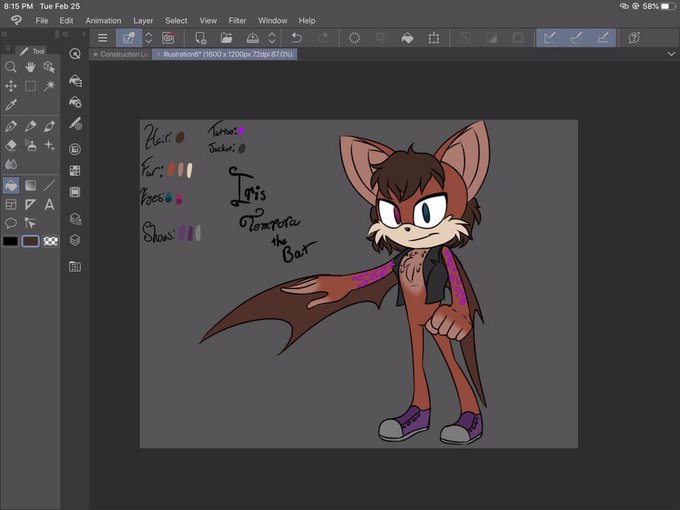
Task: Open the Sub Tool palette icon
Action: 75,81
